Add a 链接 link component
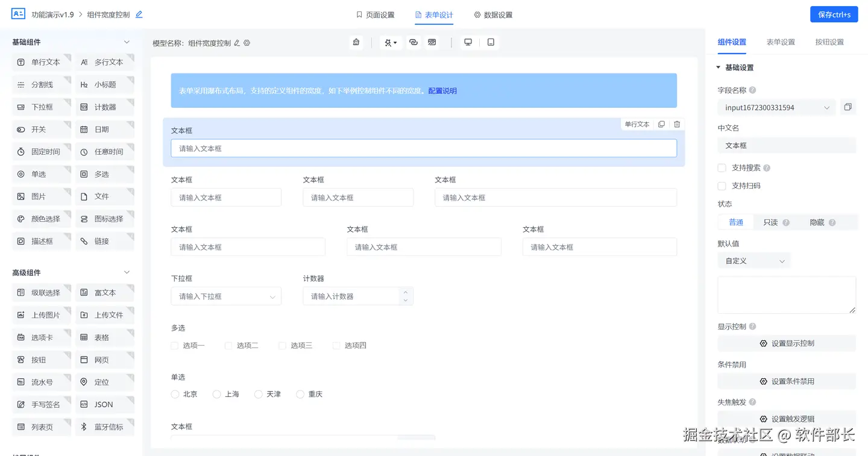Screen dimensions: 868x456 [x=104, y=241]
